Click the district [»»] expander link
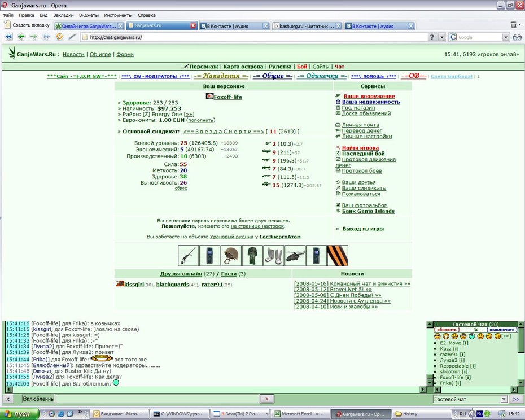 tap(189, 114)
